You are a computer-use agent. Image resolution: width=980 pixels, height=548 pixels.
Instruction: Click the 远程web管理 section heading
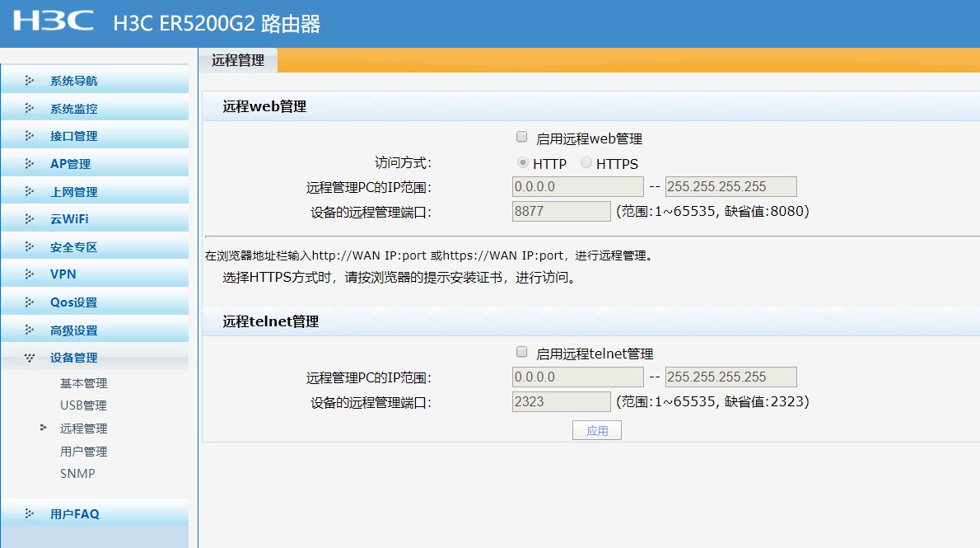point(264,106)
